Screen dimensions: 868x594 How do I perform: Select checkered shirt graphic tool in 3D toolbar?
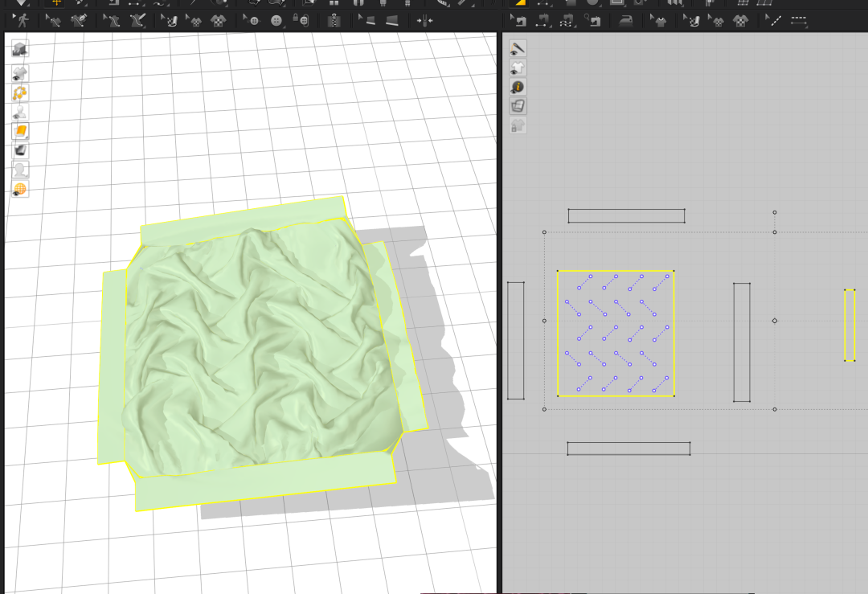(218, 21)
